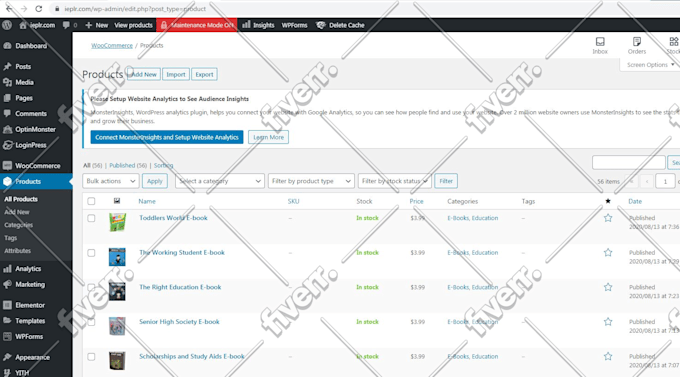The image size is (680, 377).
Task: Click the WordPress logo in admin bar
Action: 7,25
